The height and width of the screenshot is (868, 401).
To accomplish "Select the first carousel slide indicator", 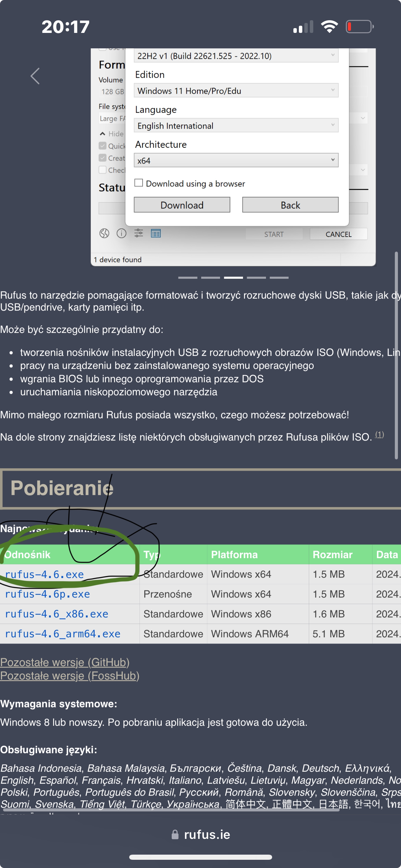I will point(188,277).
